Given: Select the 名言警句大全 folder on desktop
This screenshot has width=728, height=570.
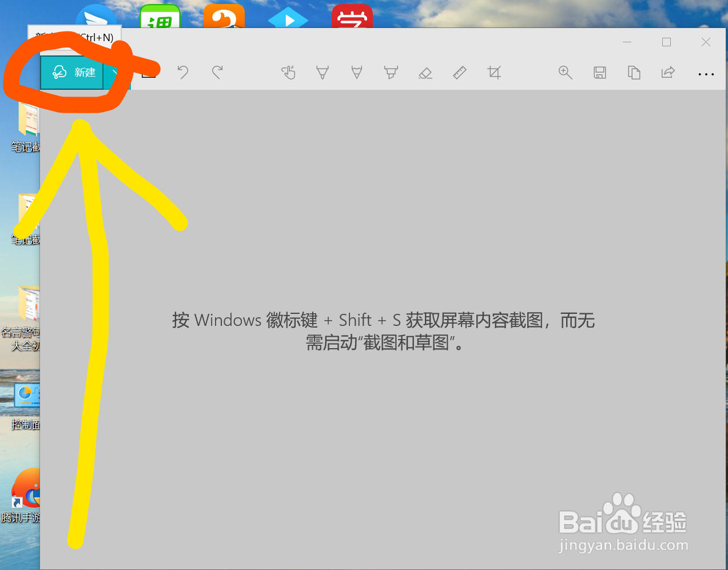Looking at the screenshot, I should tap(21, 319).
